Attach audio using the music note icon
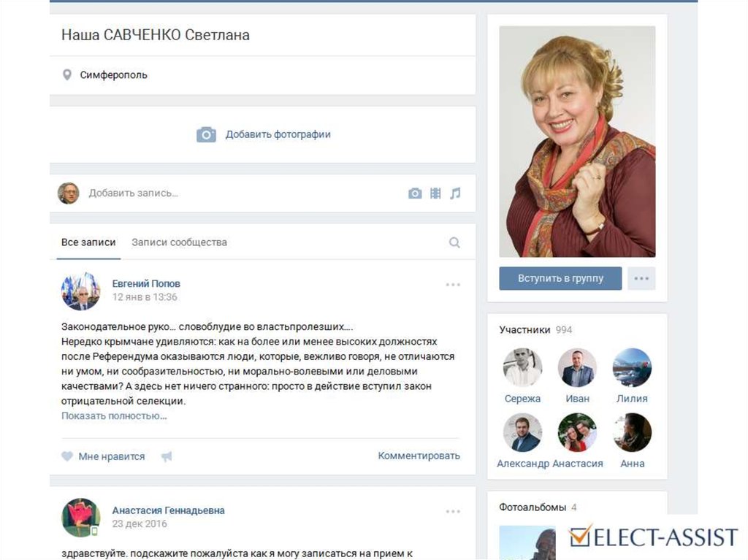This screenshot has width=748, height=560. coord(455,193)
